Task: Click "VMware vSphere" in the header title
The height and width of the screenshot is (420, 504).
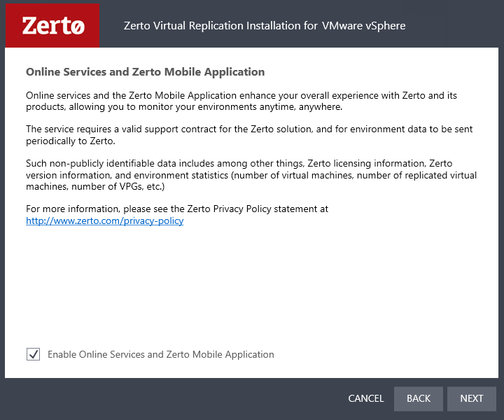Action: coord(363,26)
